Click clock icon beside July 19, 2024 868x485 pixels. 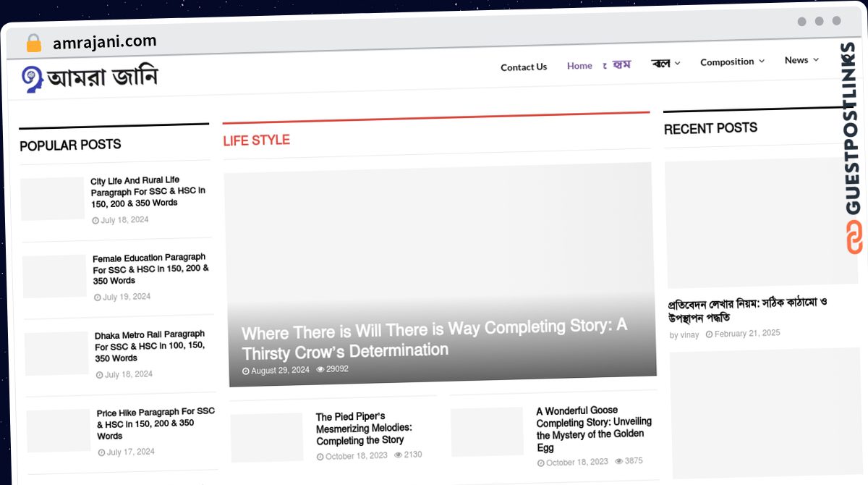[98, 298]
